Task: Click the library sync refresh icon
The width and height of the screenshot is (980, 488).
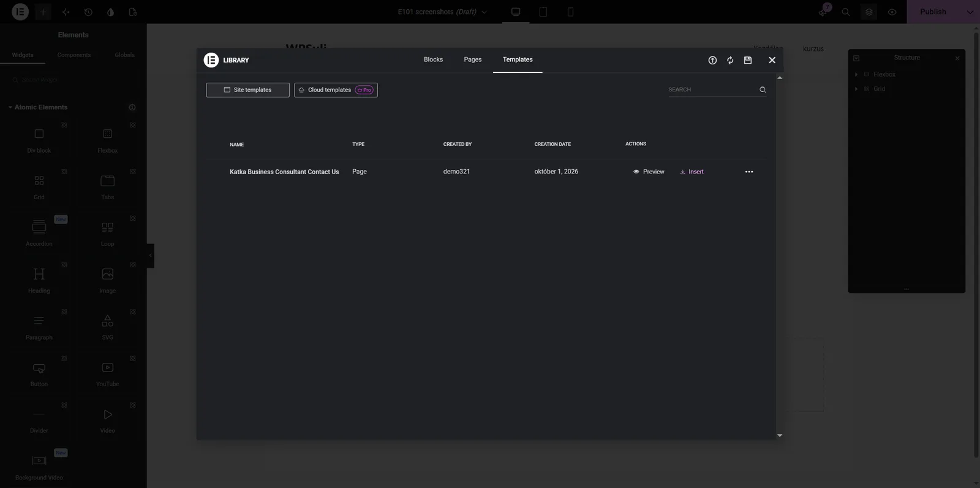Action: pos(730,60)
